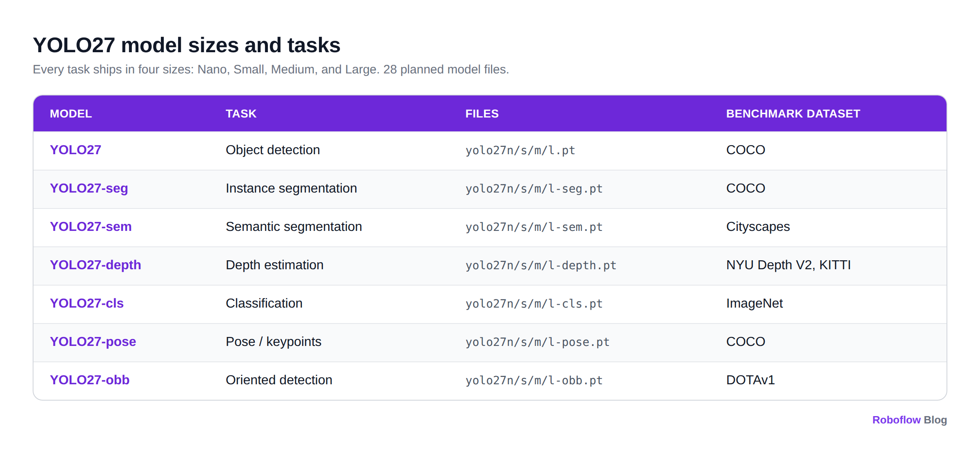Click the MODEL column header
This screenshot has width=980, height=452.
(x=71, y=114)
